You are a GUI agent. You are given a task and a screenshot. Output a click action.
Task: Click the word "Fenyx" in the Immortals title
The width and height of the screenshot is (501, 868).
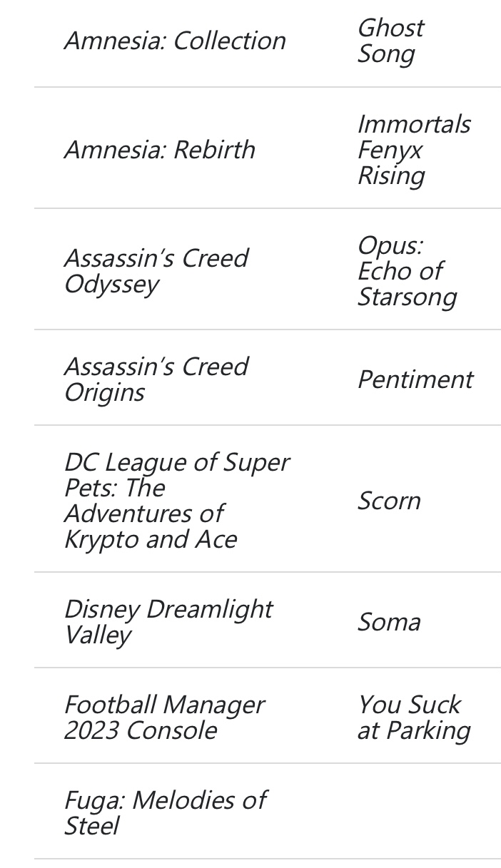[390, 150]
